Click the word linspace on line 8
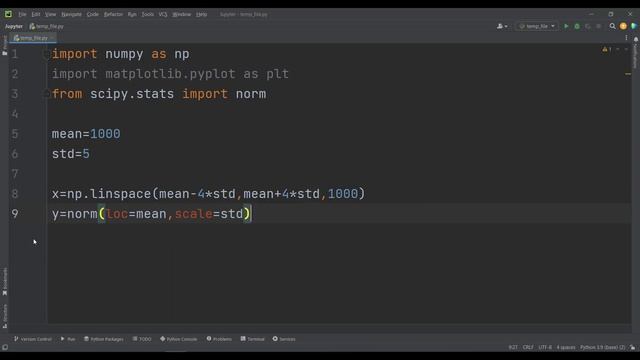Image resolution: width=640 pixels, height=360 pixels. [120, 194]
